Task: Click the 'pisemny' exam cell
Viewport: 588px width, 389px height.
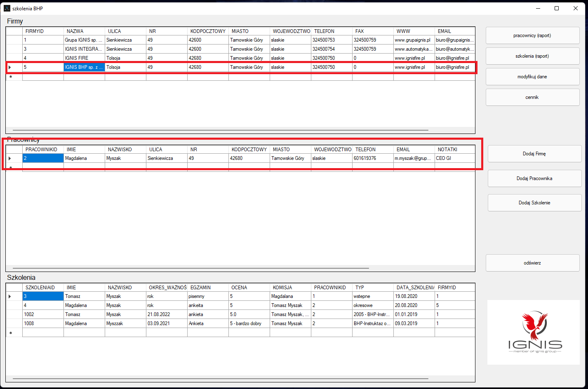Action: pyautogui.click(x=208, y=296)
